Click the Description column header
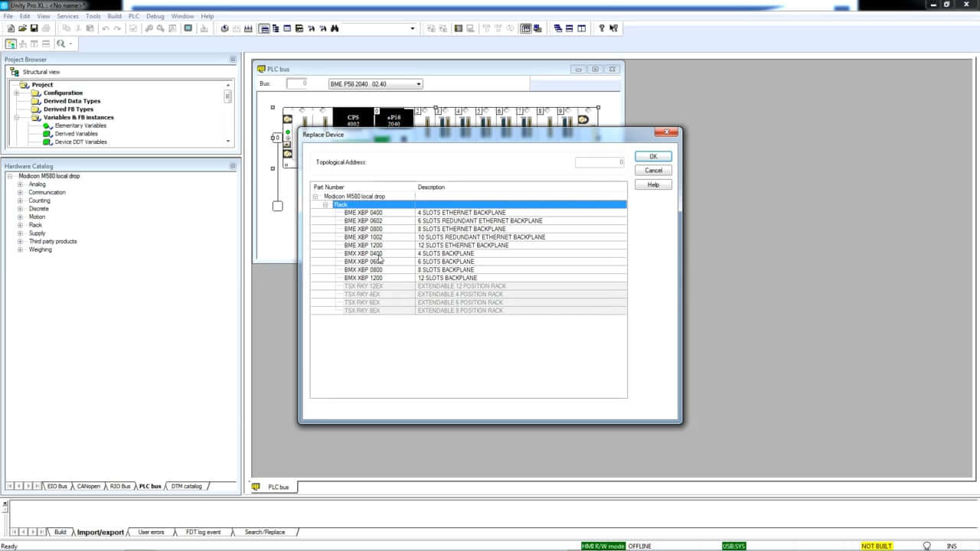The width and height of the screenshot is (980, 551). click(521, 187)
